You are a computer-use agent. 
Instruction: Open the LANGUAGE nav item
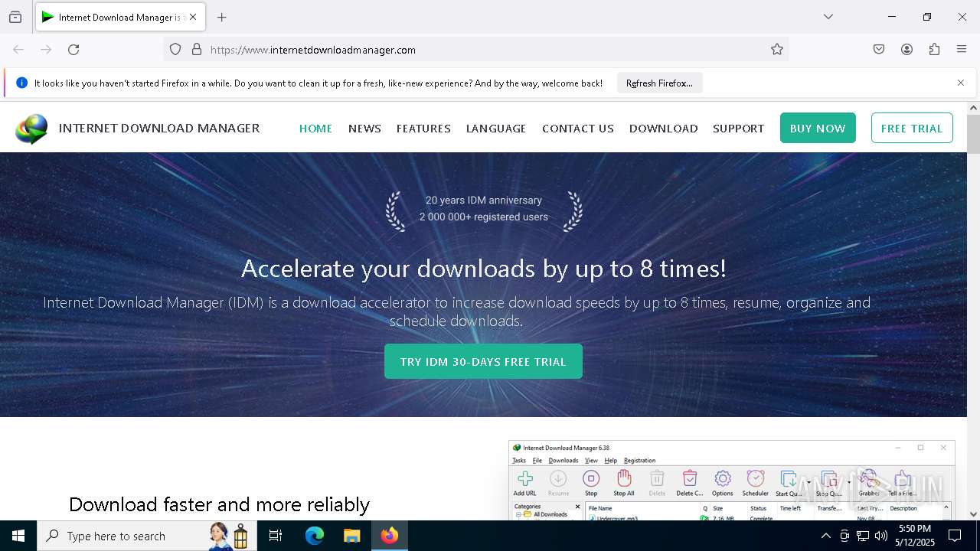pyautogui.click(x=496, y=129)
